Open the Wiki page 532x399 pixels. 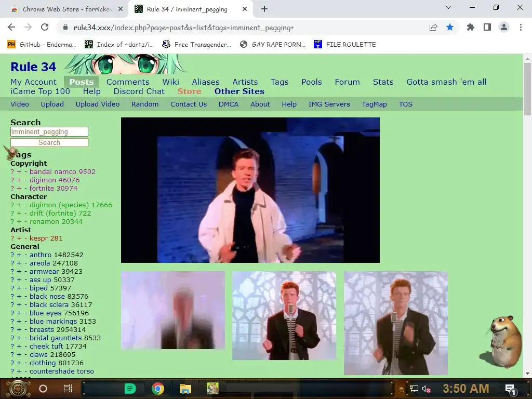tap(170, 82)
